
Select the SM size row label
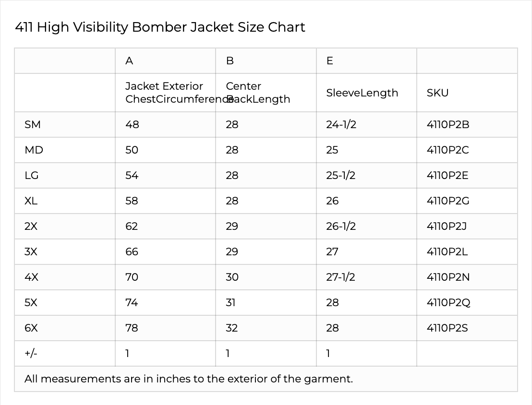(x=33, y=125)
